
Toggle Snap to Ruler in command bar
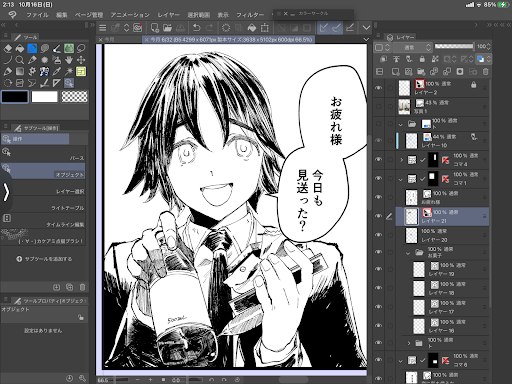pyautogui.click(x=323, y=28)
